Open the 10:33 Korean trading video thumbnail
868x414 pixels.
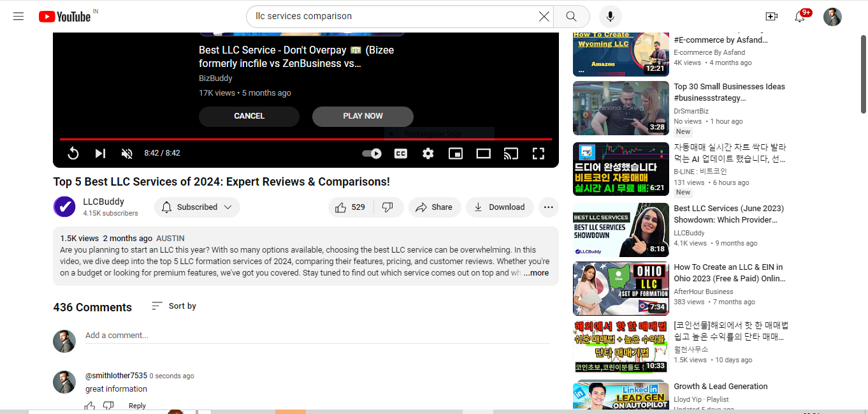[x=621, y=347]
